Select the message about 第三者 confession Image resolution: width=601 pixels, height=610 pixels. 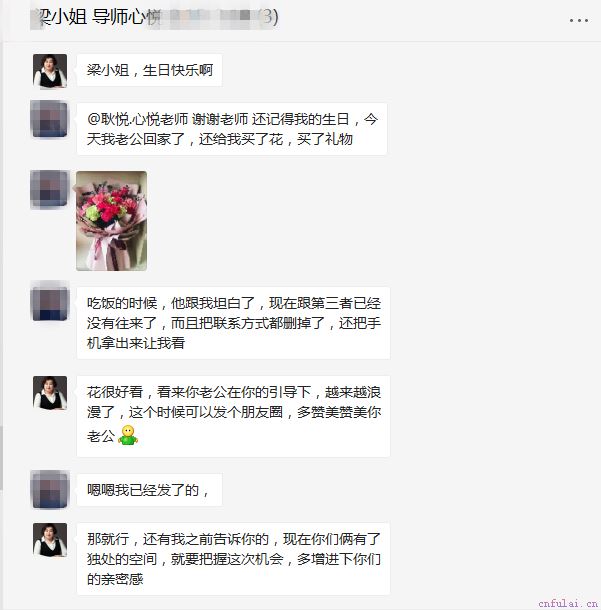coord(233,323)
